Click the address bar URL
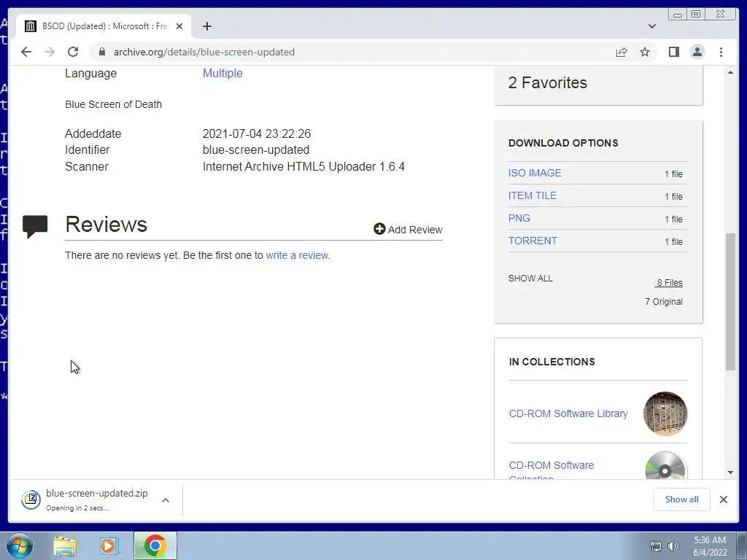The height and width of the screenshot is (560, 747). pos(204,52)
